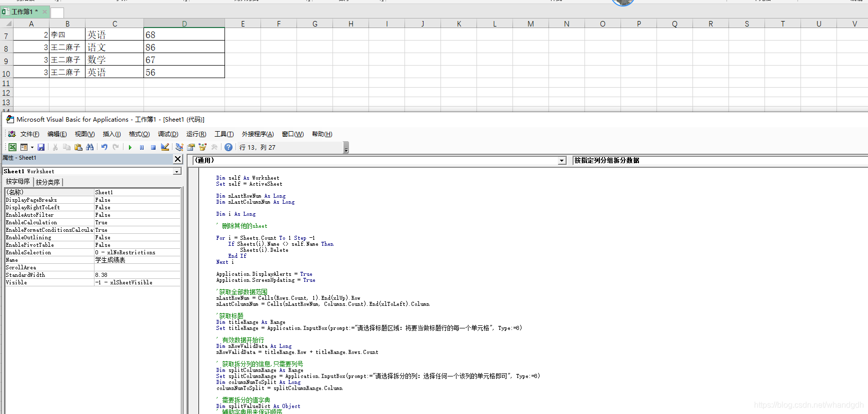Open the 编辑(E) menu
Screen dimensions: 868x414
click(x=57, y=134)
